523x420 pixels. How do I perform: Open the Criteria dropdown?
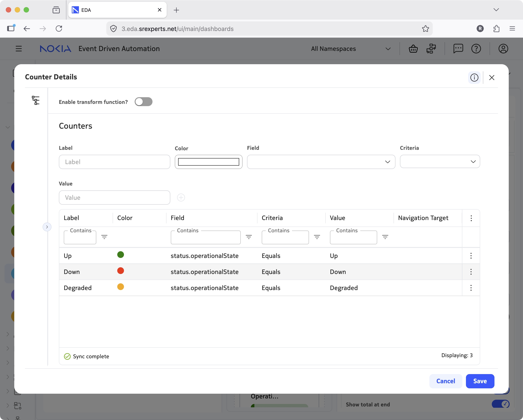point(440,161)
